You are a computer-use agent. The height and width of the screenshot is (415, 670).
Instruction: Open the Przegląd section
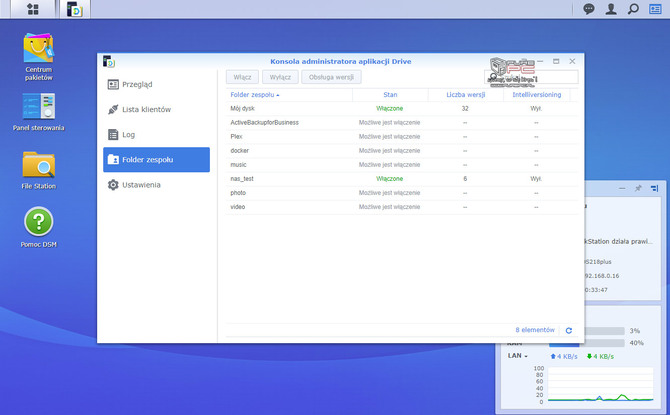(x=156, y=84)
